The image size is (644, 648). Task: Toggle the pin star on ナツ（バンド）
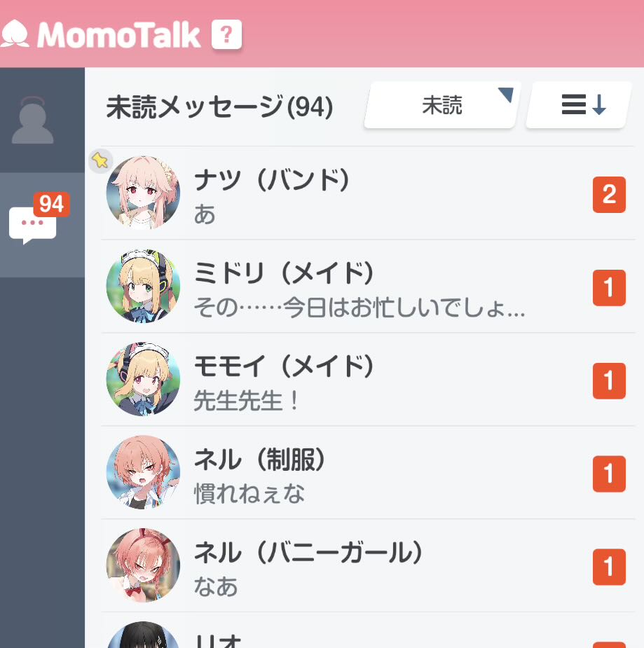[x=100, y=160]
